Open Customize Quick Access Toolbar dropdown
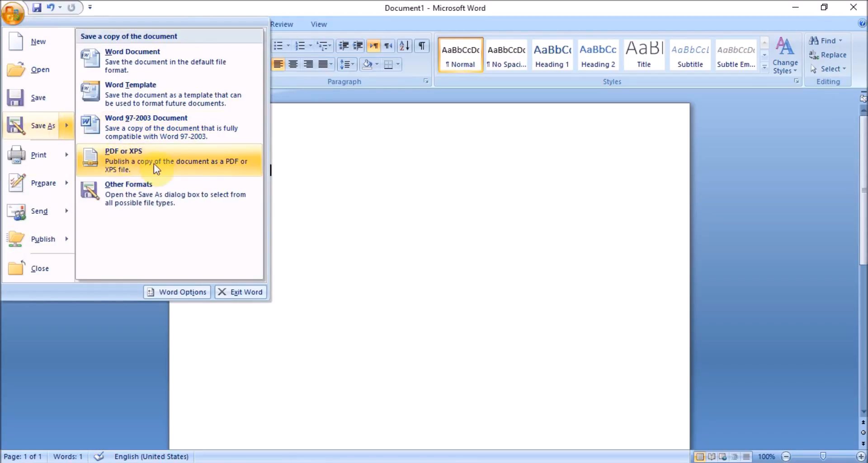868x463 pixels. point(90,7)
